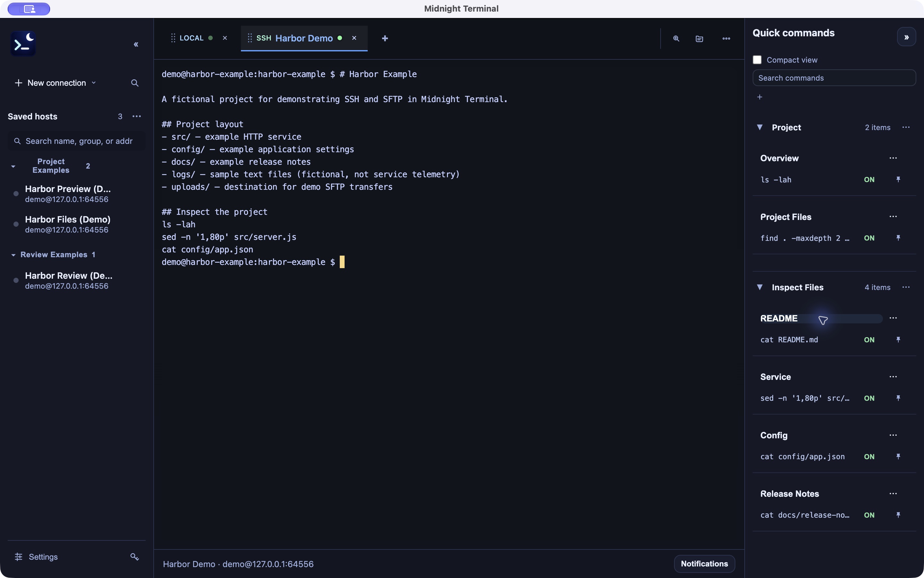Toggle ON switch for Project Files command
This screenshot has width=924, height=578.
pos(869,238)
